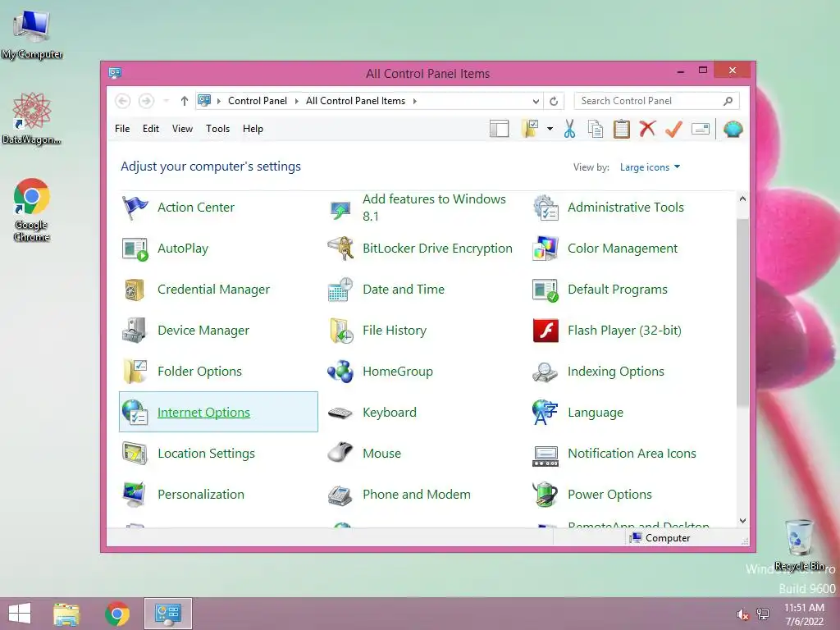Open the Personalization monitor icon
This screenshot has width=840, height=630.
pos(135,495)
